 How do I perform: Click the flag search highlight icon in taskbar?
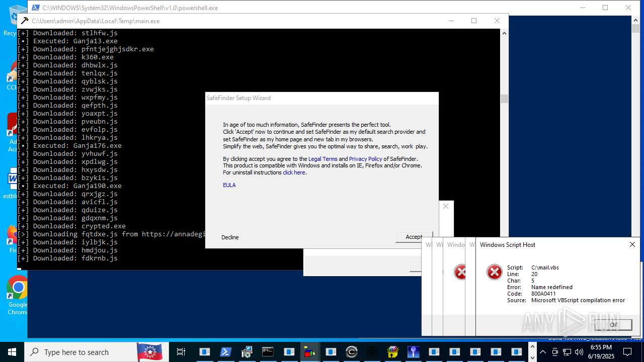click(149, 352)
